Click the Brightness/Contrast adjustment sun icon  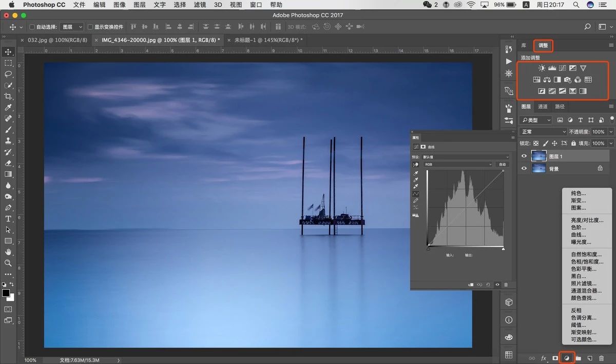[x=542, y=68]
